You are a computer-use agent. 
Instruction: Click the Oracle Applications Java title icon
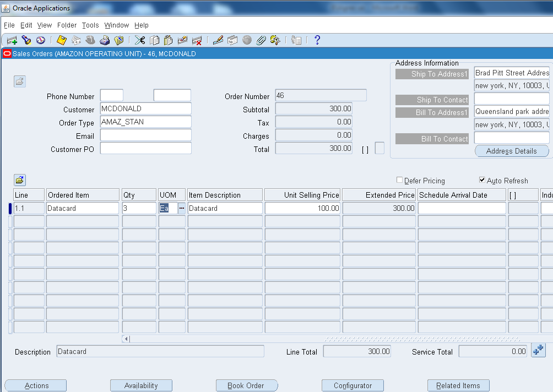pos(6,8)
